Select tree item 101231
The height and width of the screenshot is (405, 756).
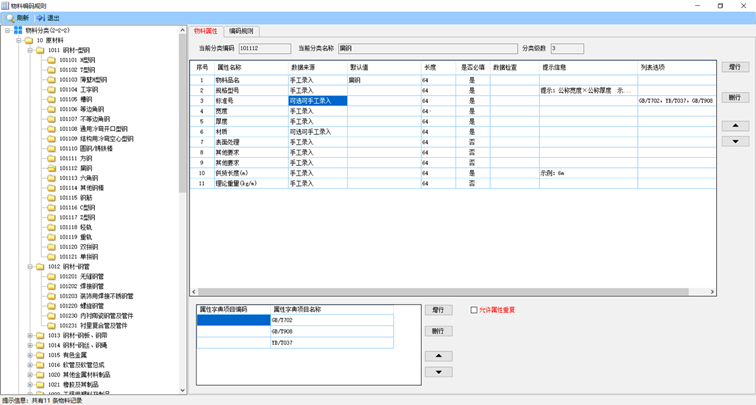coord(93,326)
